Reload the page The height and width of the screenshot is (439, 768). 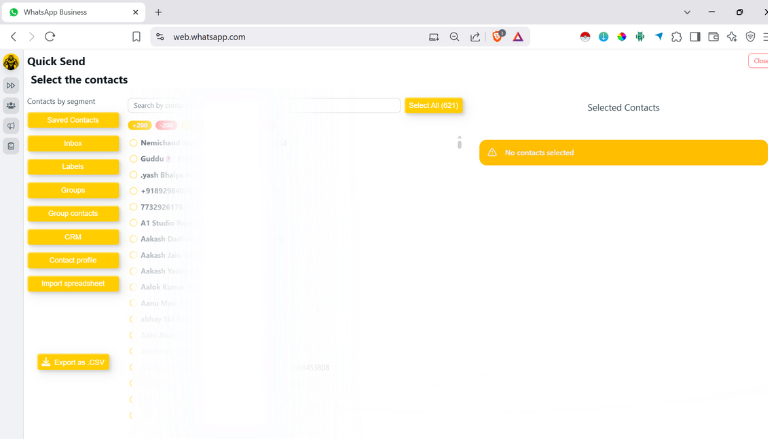[x=50, y=37]
